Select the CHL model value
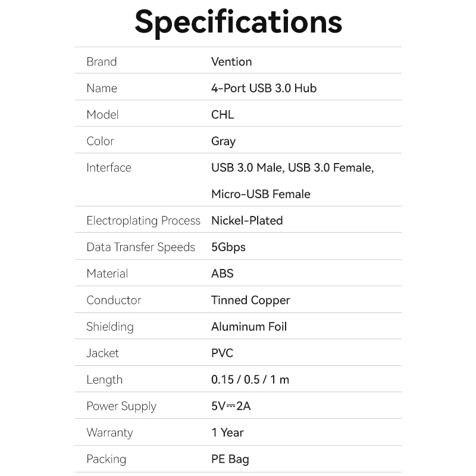This screenshot has width=476, height=476. click(223, 115)
